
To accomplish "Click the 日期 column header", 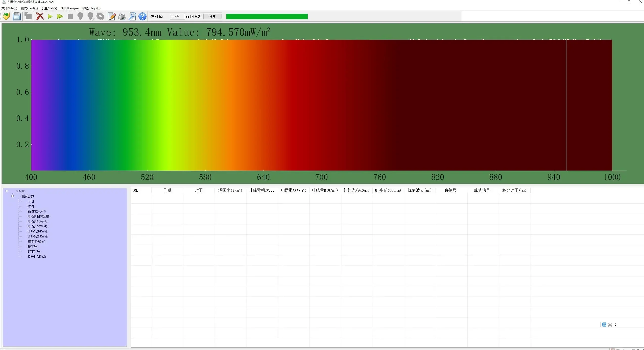I will tap(167, 191).
